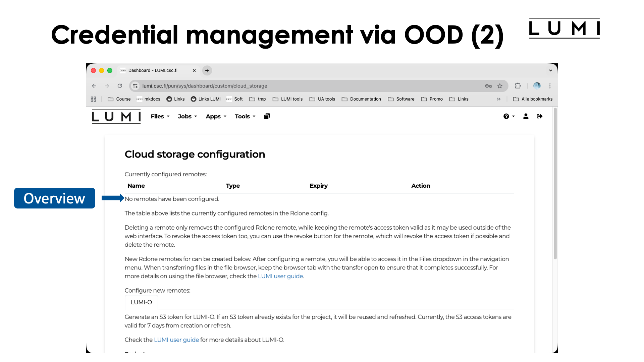Bookmark this page via the star icon
The width and height of the screenshot is (644, 362).
click(500, 86)
